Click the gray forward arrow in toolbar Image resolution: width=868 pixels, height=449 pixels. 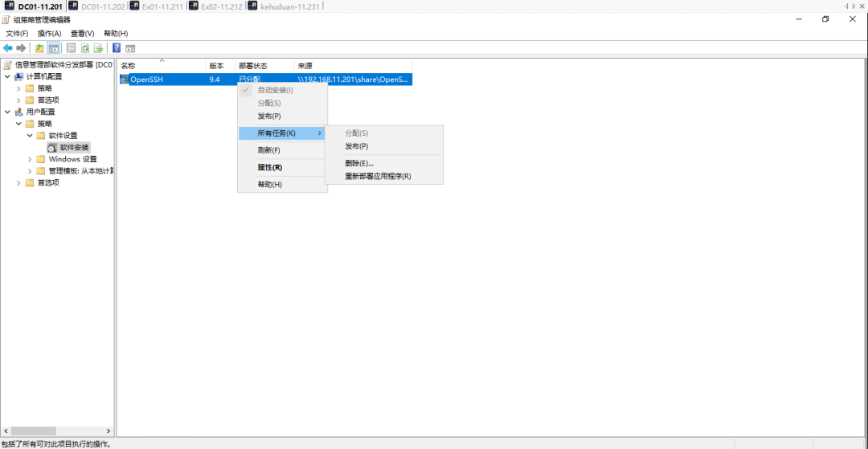pyautogui.click(x=21, y=48)
